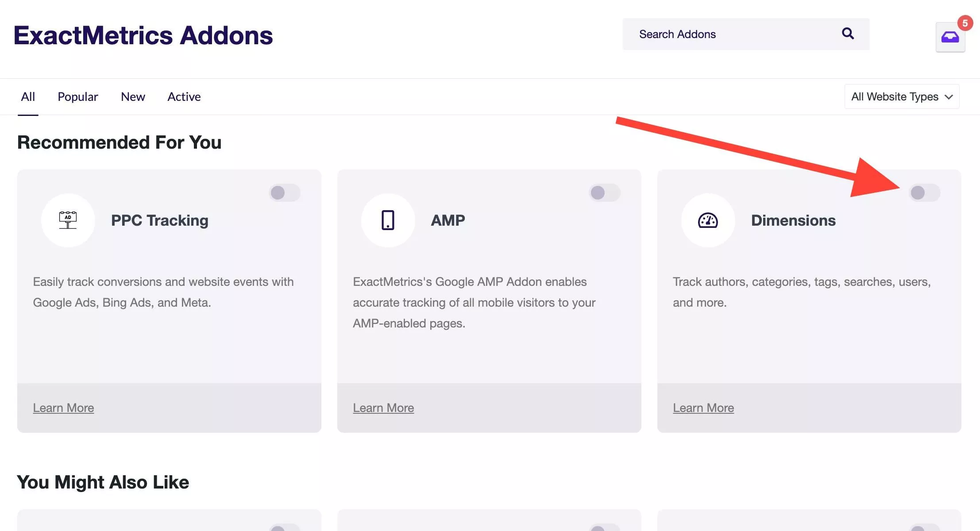Click the PPC Tracking card title

point(160,220)
